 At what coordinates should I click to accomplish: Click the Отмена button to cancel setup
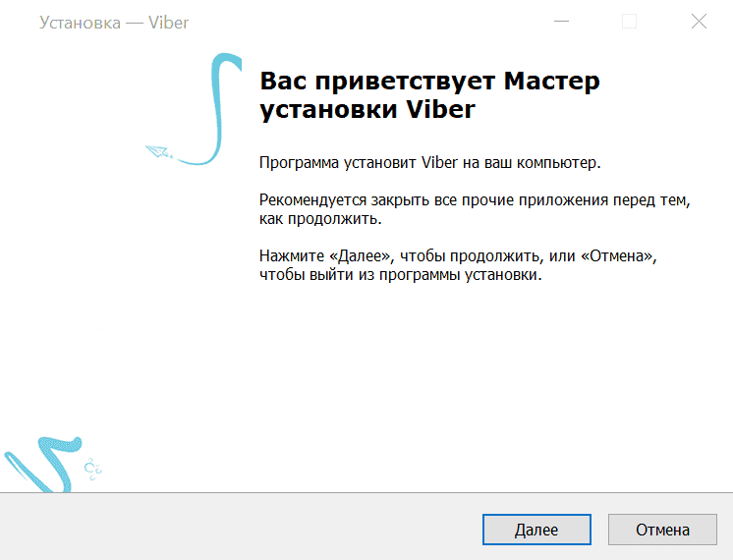click(x=662, y=530)
